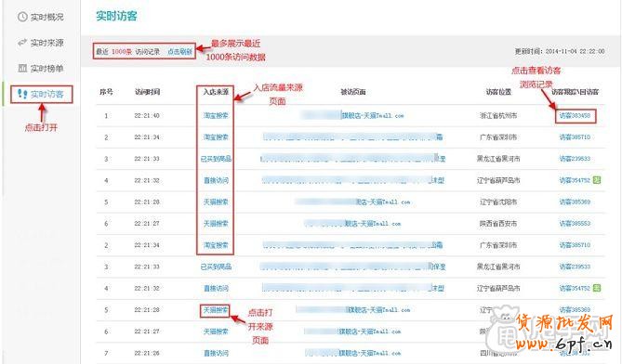Click the 访问时间 column header

coord(147,92)
